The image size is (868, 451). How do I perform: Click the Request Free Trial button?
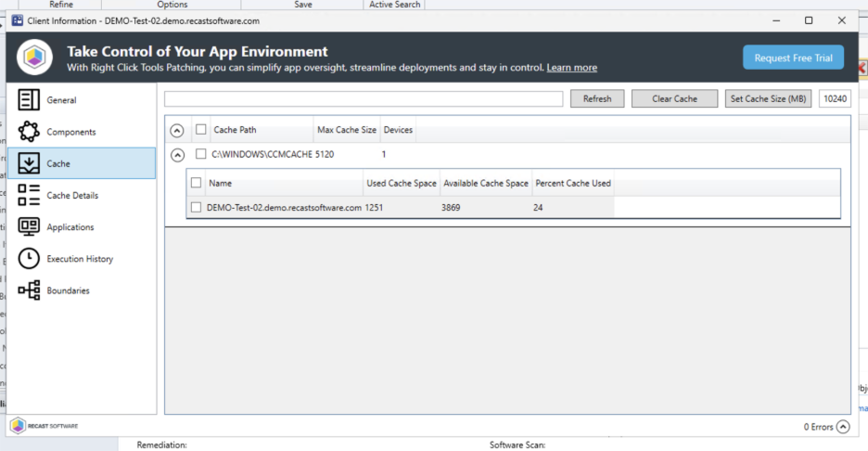pos(793,58)
